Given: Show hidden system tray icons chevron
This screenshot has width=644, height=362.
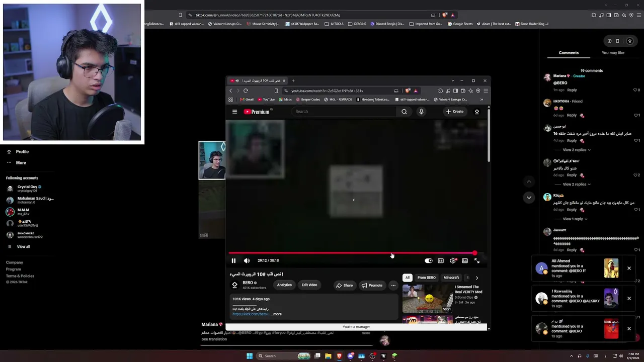Looking at the screenshot, I should [571, 356].
